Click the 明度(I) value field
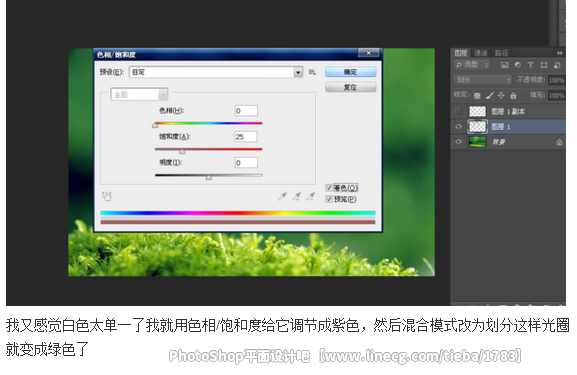Screen dimensions: 577x375 pyautogui.click(x=246, y=163)
